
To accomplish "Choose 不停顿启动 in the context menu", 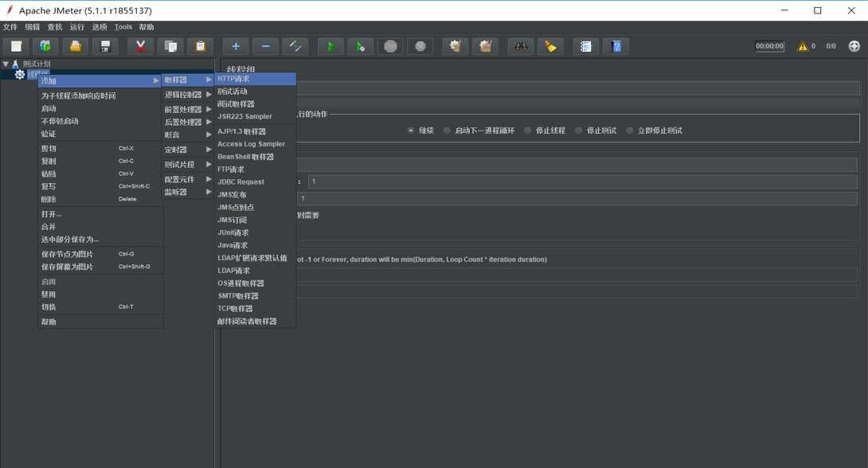I will coord(100,121).
